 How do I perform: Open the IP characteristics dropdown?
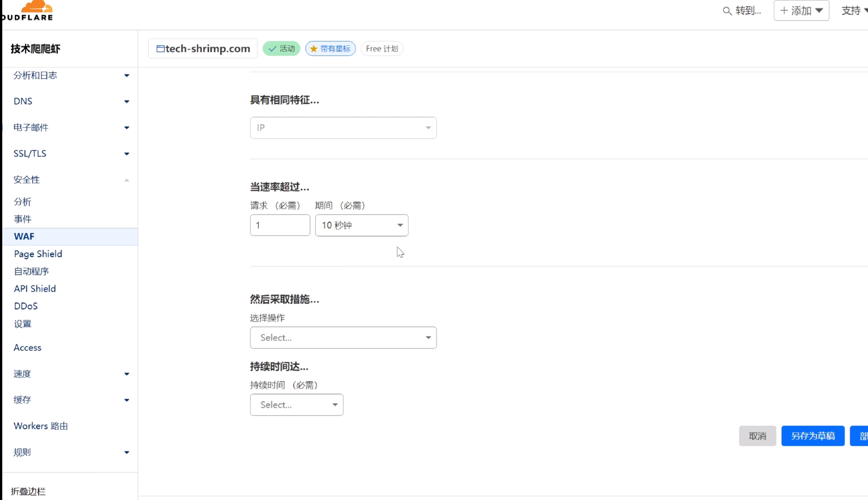tap(343, 128)
